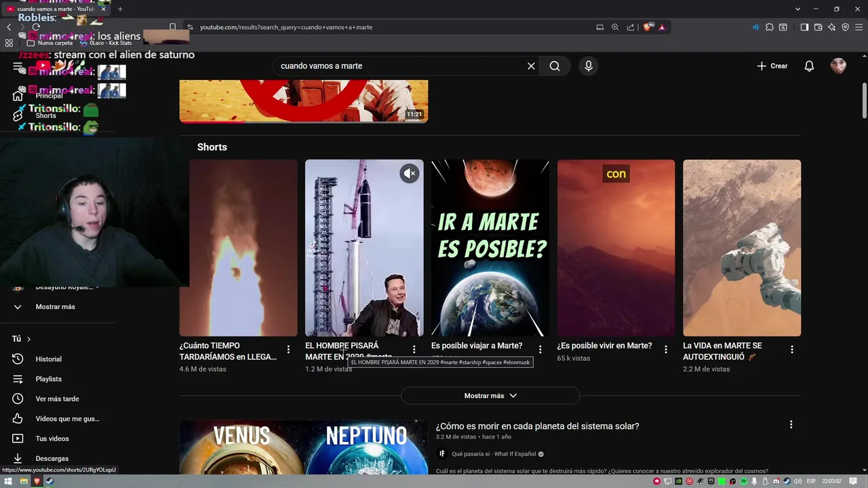868x488 pixels.
Task: Reload the page with the refresh icon
Action: click(36, 27)
